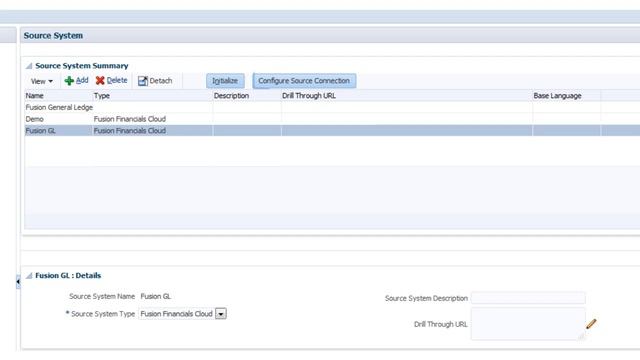Click the Source System Name value Fusion GL
This screenshot has width=640, height=360.
(156, 297)
